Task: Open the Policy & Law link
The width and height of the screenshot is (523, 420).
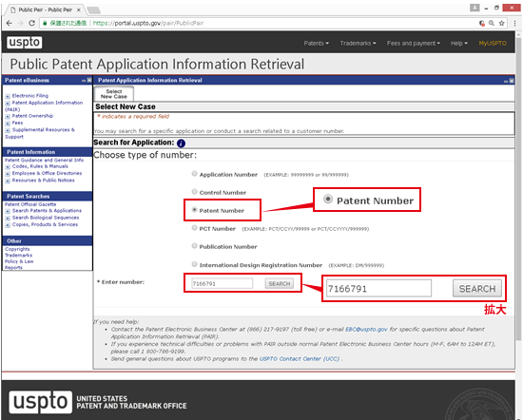Action: tap(19, 261)
